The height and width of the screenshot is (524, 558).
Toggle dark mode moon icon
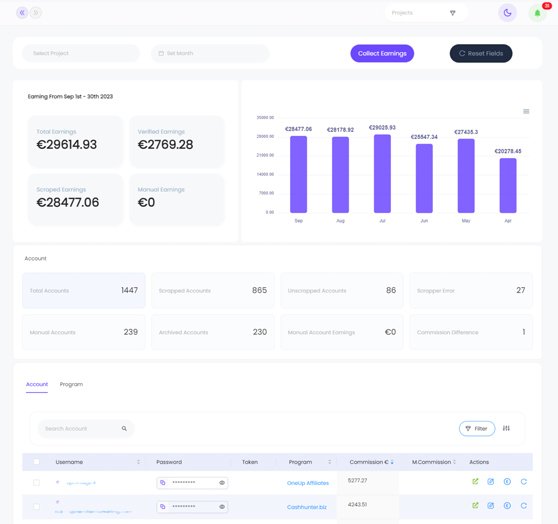tap(507, 13)
